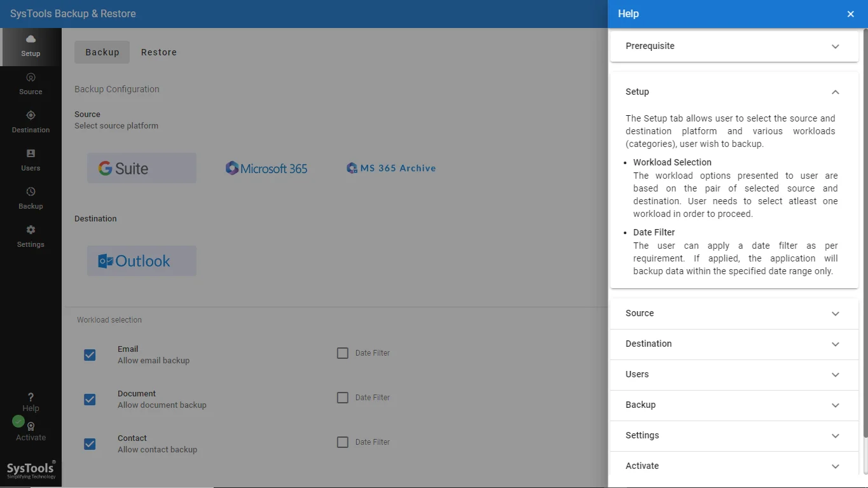The image size is (868, 488).
Task: Choose Microsoft 365 as source platform
Action: pyautogui.click(x=266, y=168)
